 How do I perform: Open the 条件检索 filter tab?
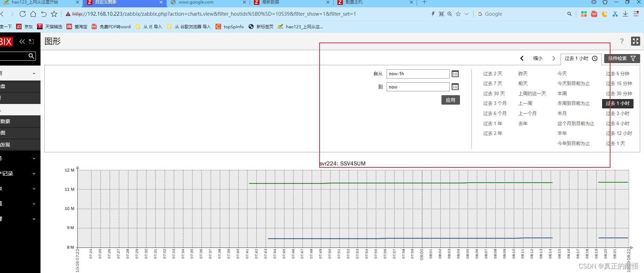point(622,59)
